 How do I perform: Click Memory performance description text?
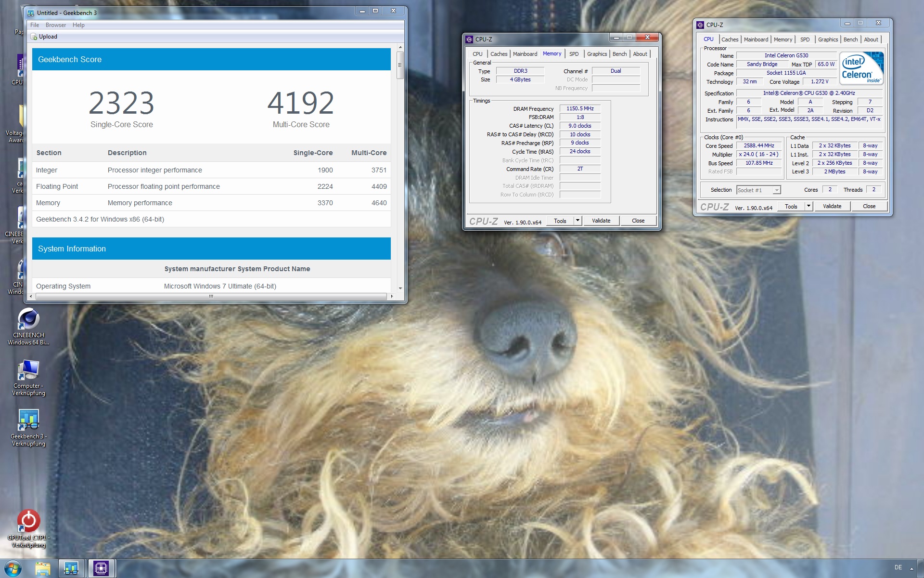coord(140,203)
